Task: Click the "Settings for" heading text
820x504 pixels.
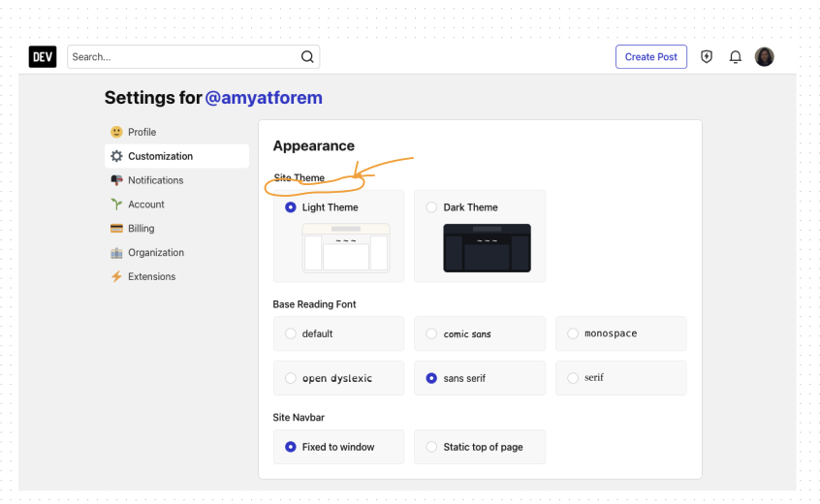Action: pyautogui.click(x=153, y=98)
